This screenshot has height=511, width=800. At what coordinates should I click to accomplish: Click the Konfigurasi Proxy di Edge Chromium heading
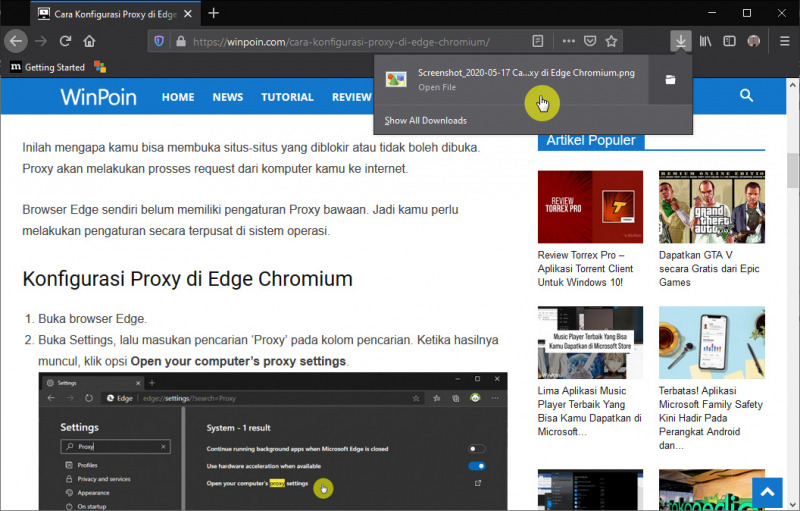coord(187,279)
